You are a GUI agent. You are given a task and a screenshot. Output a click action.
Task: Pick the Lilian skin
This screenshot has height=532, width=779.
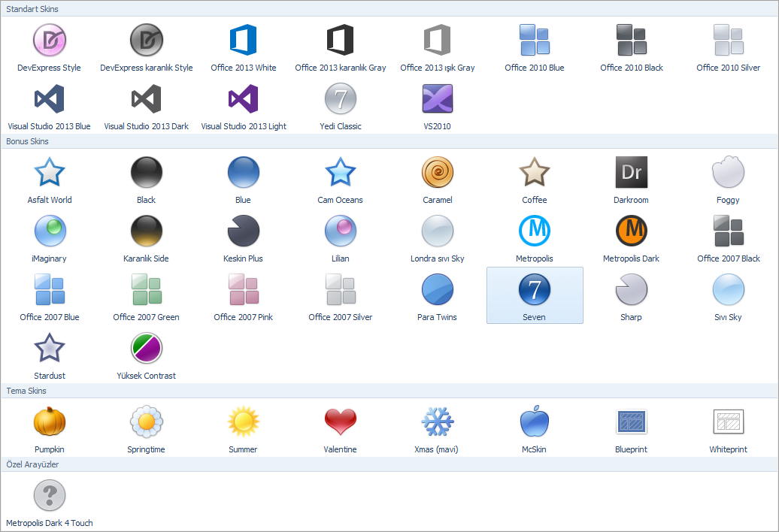coord(341,237)
